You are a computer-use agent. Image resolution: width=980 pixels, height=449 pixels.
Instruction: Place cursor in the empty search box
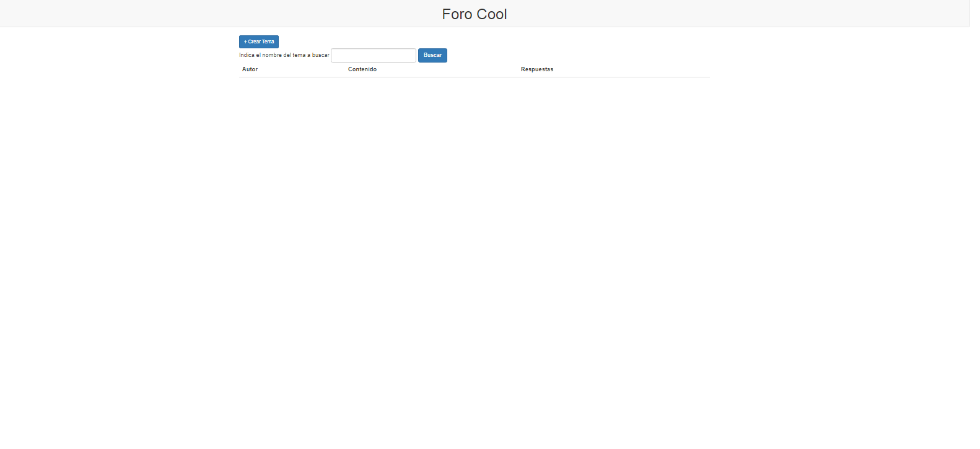point(373,55)
